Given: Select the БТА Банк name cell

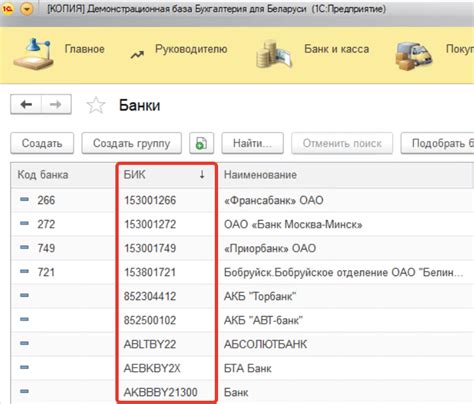Looking at the screenshot, I should 248,368.
